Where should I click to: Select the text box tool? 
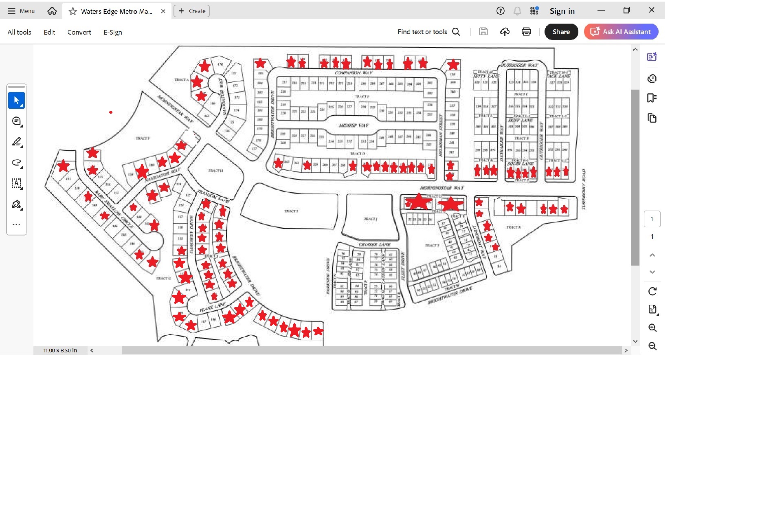click(x=16, y=183)
